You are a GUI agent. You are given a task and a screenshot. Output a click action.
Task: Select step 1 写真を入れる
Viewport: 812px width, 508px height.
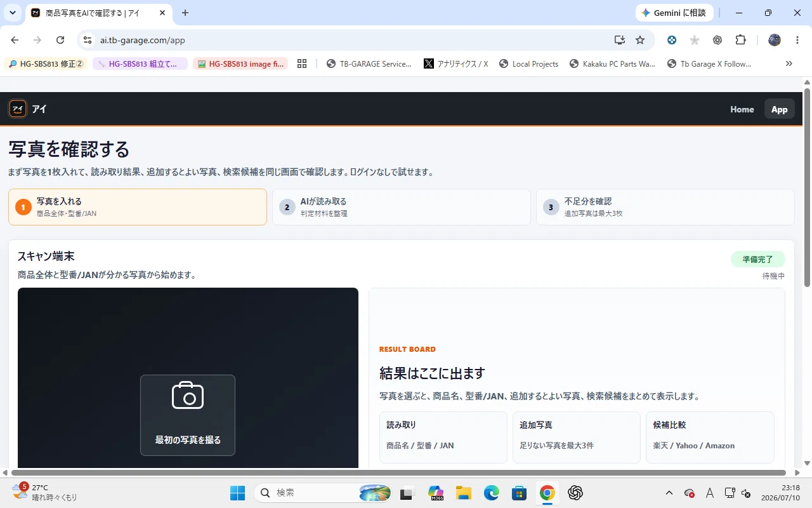coord(138,207)
